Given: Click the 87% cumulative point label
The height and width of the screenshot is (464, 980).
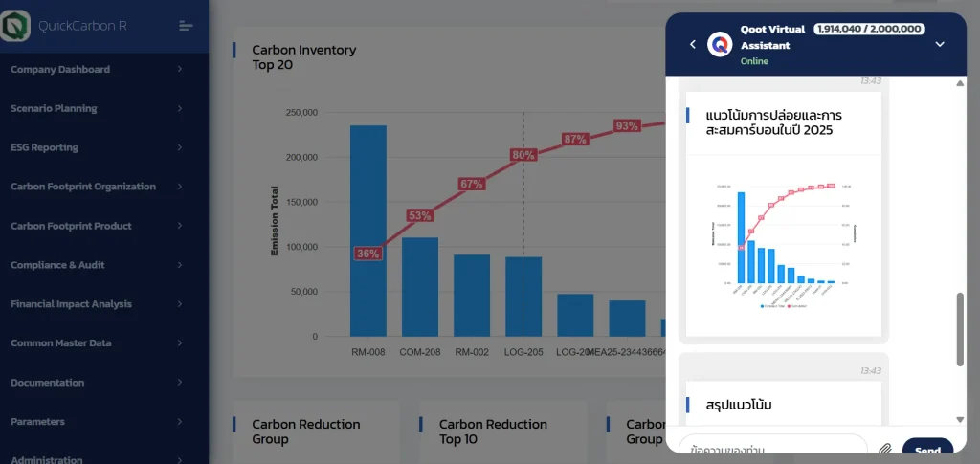Looking at the screenshot, I should click(x=575, y=139).
